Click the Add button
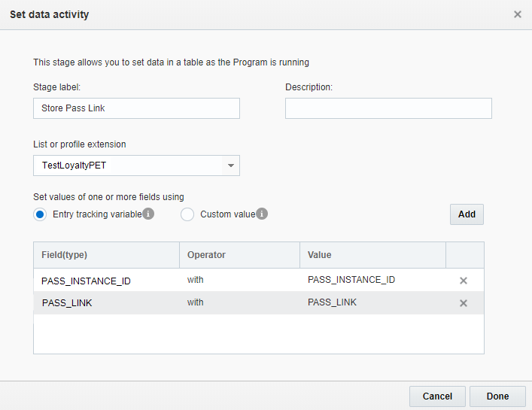 (x=467, y=214)
